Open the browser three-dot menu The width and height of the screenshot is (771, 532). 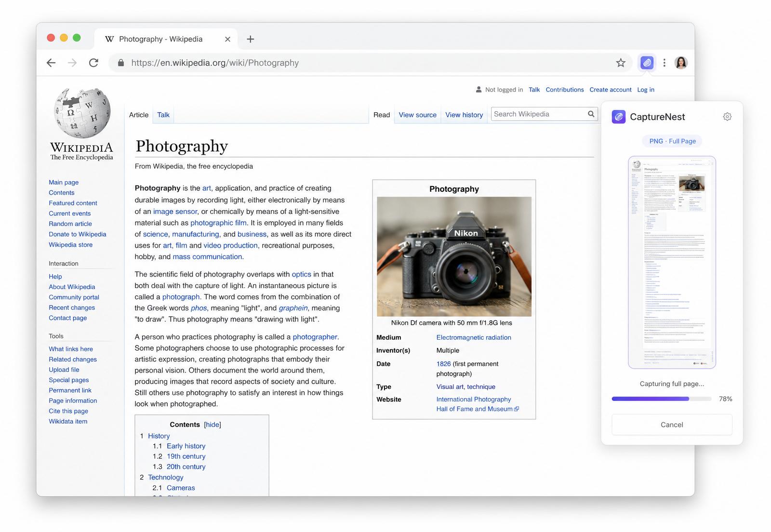coord(664,63)
